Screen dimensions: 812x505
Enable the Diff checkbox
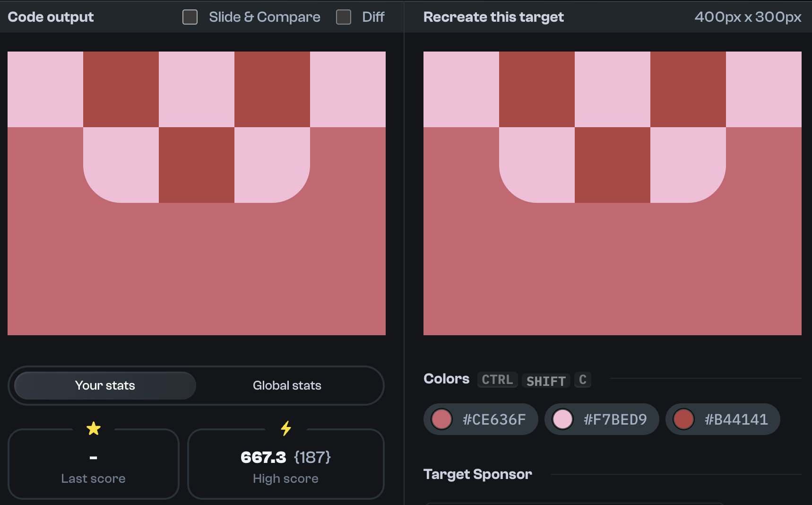pyautogui.click(x=343, y=17)
